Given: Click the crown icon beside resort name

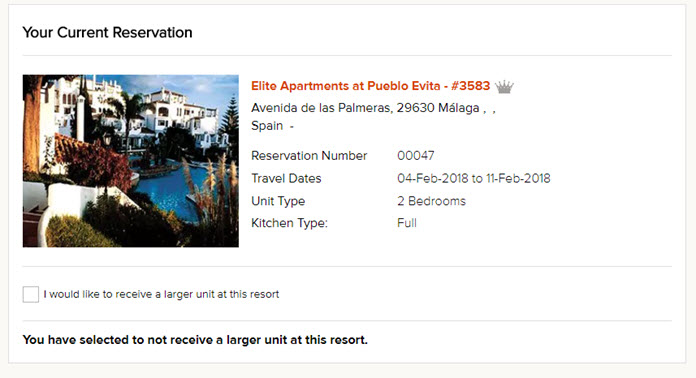Looking at the screenshot, I should [504, 86].
